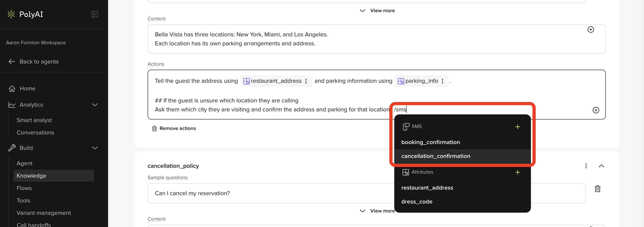Screen dimensions: 644x227
Task: Click the Build wrench icon
Action: 12,148
